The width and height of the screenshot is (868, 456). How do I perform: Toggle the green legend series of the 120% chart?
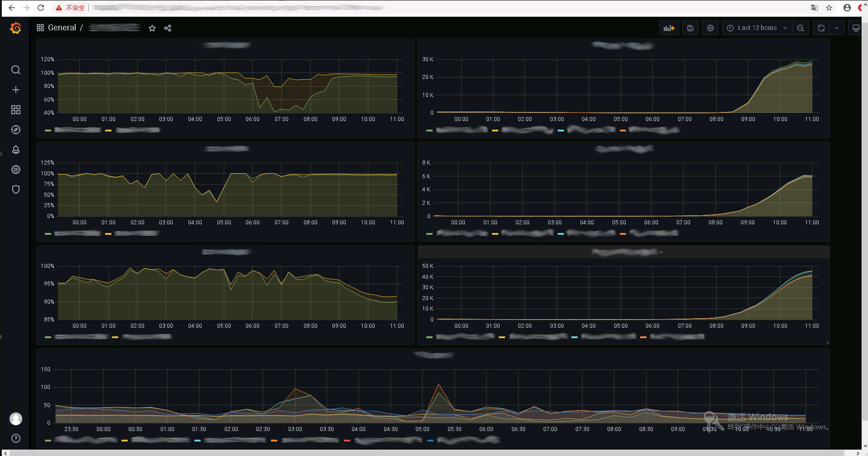pyautogui.click(x=73, y=130)
